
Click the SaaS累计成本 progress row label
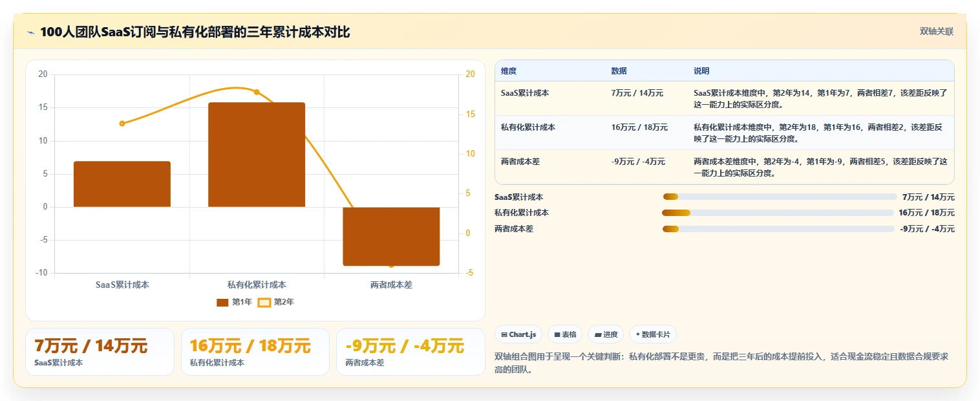(x=518, y=197)
